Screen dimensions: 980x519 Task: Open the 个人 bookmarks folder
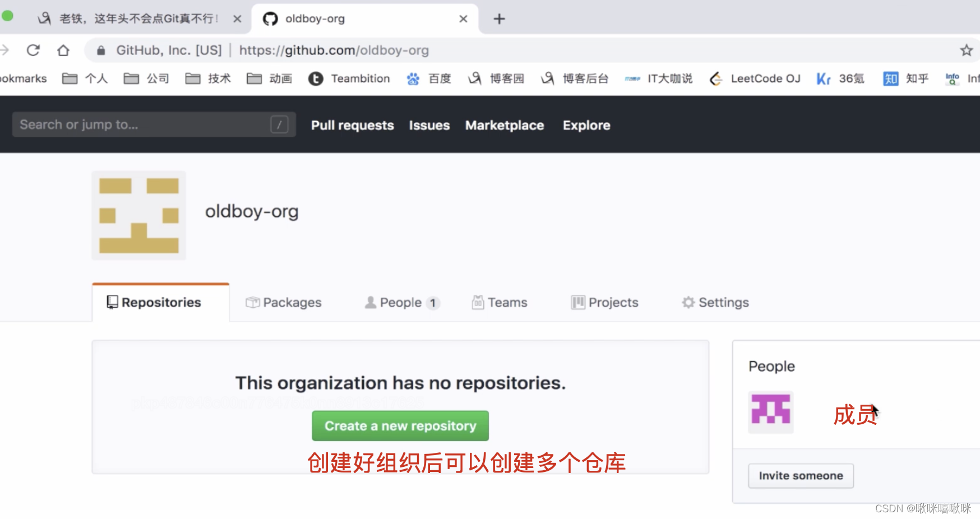85,78
